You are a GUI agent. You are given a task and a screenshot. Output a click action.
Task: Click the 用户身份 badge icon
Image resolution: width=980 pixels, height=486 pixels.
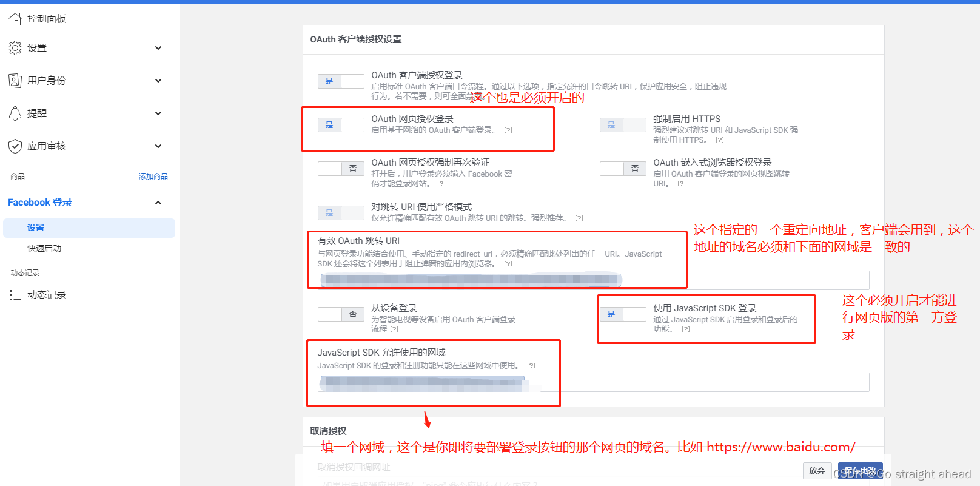[15, 81]
